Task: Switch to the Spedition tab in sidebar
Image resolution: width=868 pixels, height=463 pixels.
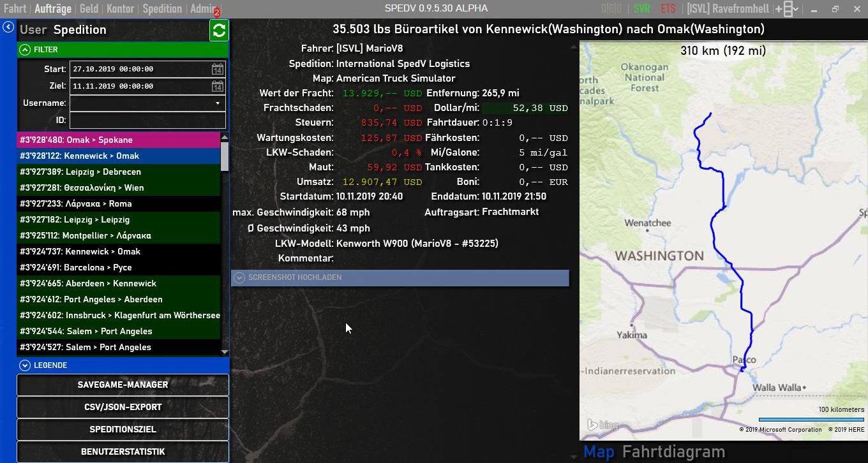Action: coord(80,29)
